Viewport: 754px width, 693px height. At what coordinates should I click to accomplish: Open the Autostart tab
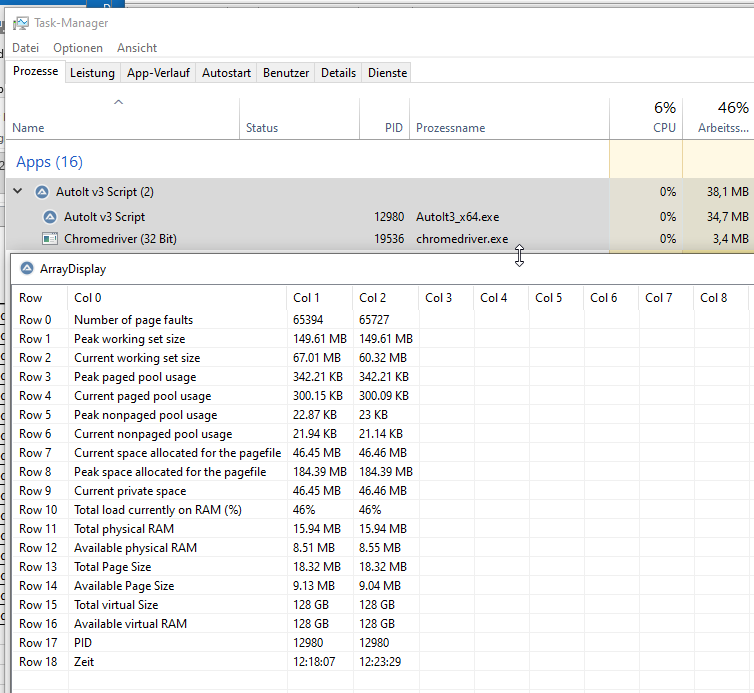(x=226, y=73)
